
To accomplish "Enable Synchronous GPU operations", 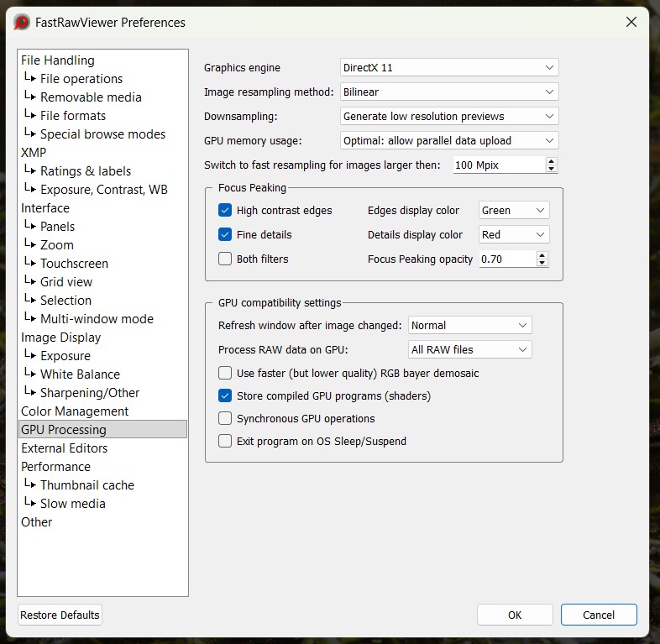I will coord(225,419).
